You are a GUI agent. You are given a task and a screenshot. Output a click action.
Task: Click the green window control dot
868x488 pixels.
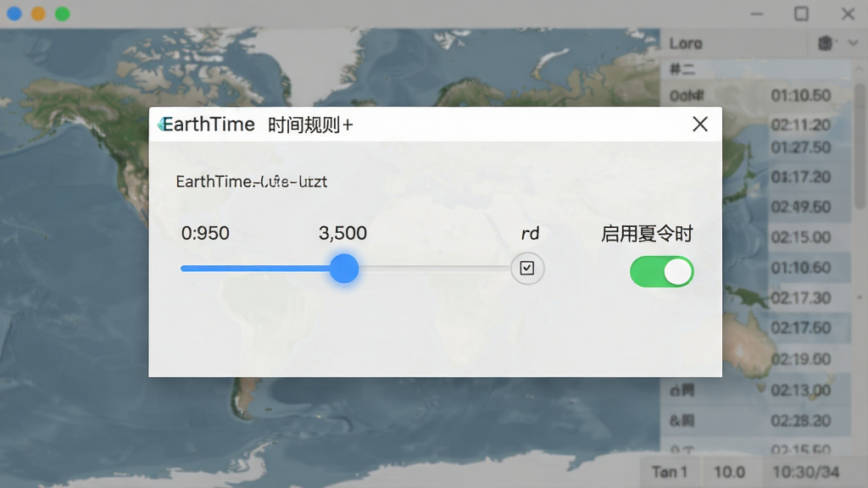[63, 14]
